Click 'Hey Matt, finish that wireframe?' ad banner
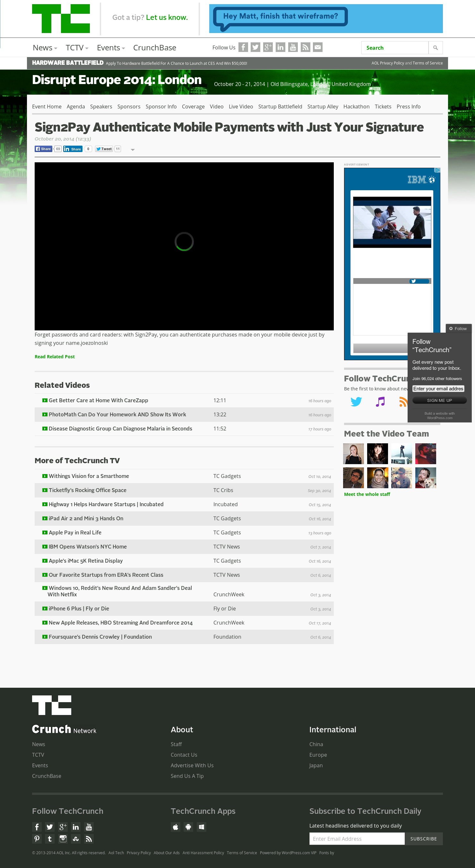Image resolution: width=475 pixels, height=868 pixels. tap(326, 19)
